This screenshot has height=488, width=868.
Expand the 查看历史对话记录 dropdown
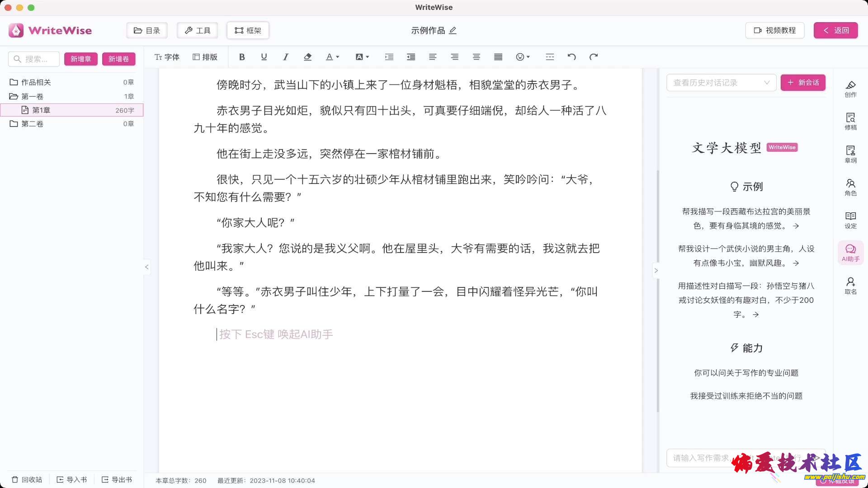pyautogui.click(x=721, y=83)
